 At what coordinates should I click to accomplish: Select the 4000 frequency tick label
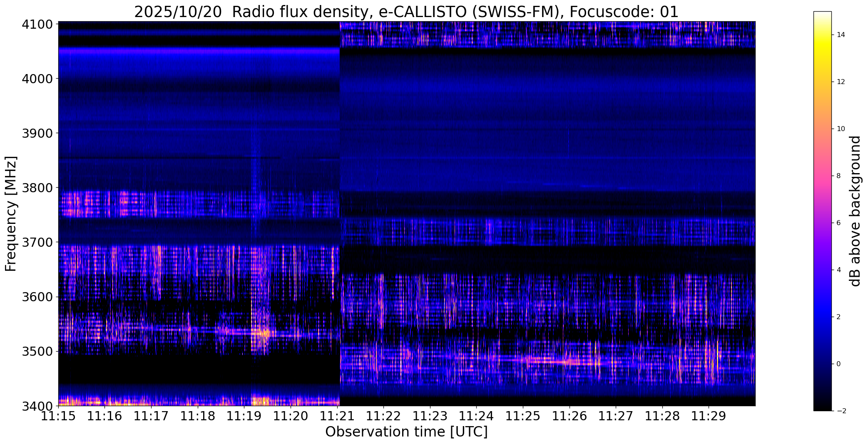coord(37,79)
